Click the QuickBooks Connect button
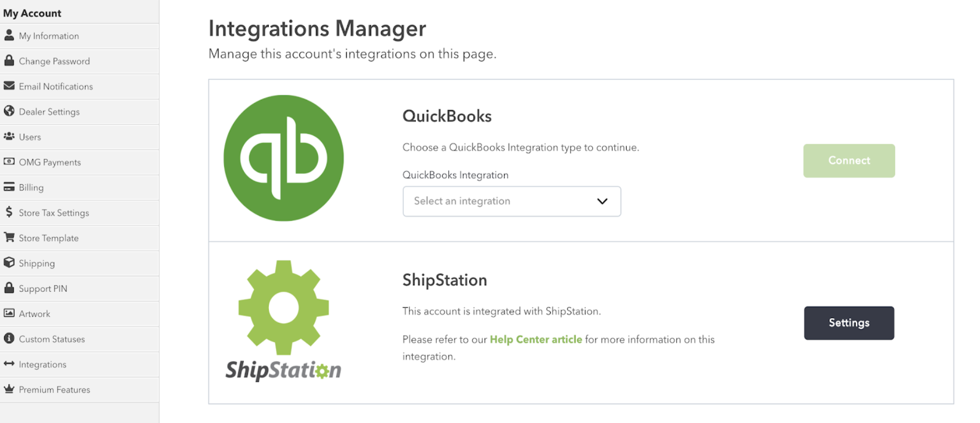 (x=849, y=161)
